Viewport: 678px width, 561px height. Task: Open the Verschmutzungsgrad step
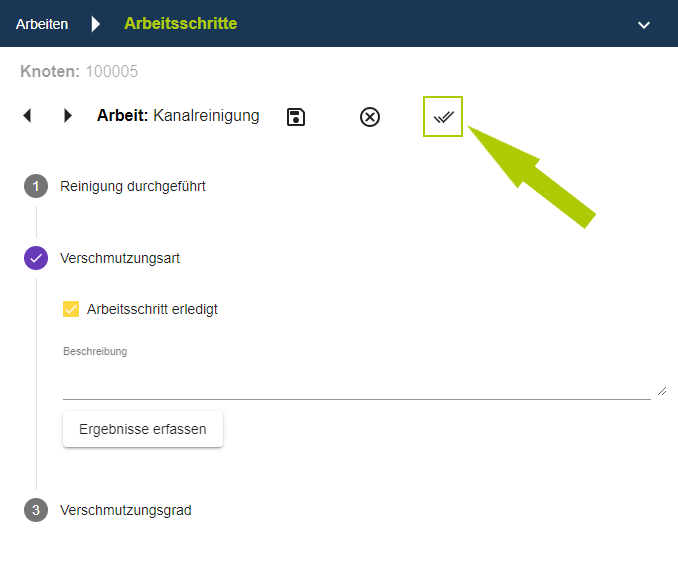[126, 510]
